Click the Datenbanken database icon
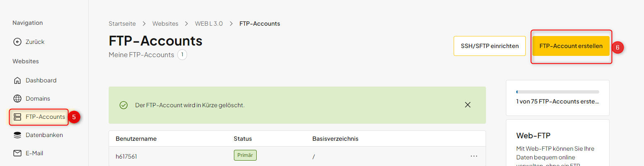 pos(17,135)
